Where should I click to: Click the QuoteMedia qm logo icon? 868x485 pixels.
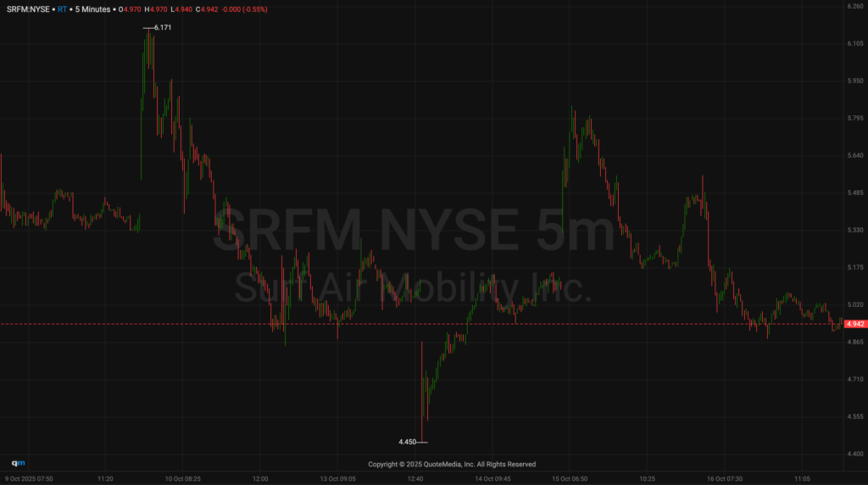18,463
